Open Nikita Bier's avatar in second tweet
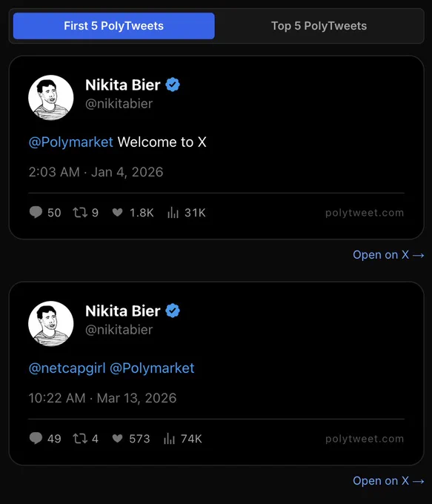 (x=51, y=323)
